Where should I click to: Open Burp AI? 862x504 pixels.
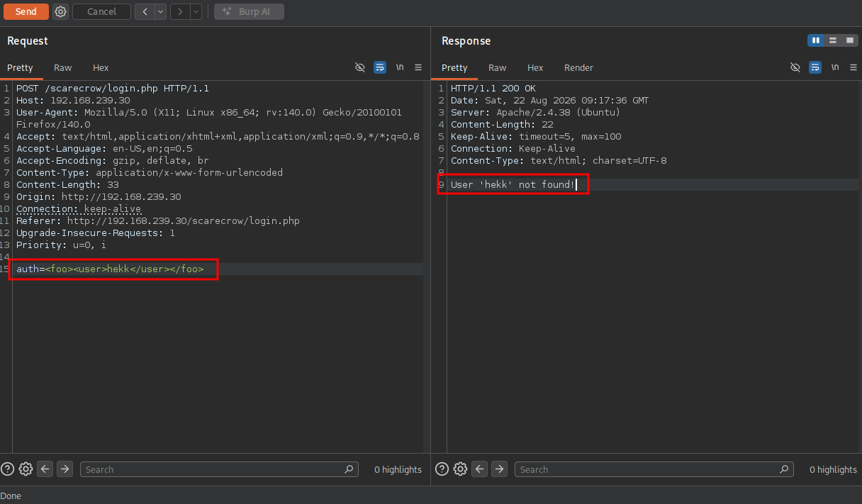249,11
